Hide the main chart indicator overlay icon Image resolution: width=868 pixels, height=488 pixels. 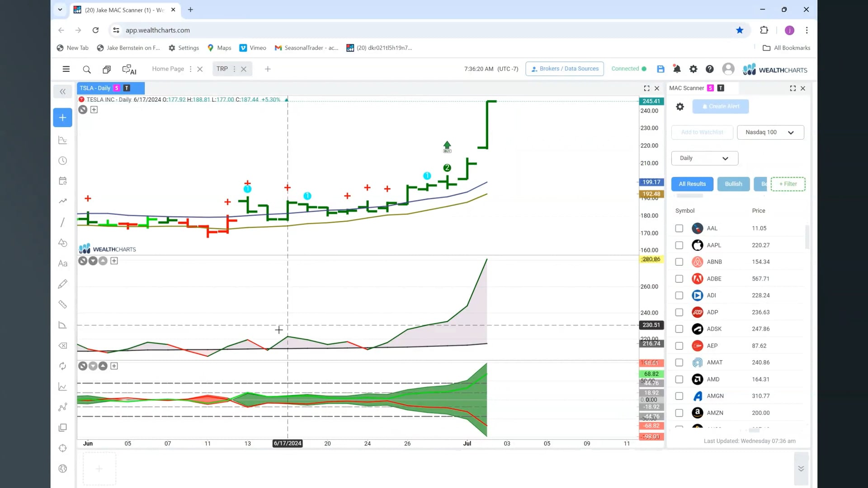(x=83, y=109)
